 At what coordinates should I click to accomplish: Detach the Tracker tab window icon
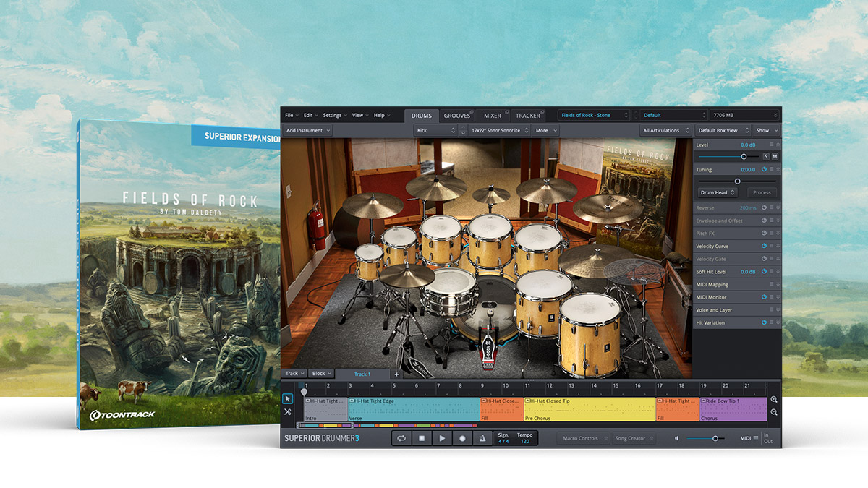(x=542, y=111)
